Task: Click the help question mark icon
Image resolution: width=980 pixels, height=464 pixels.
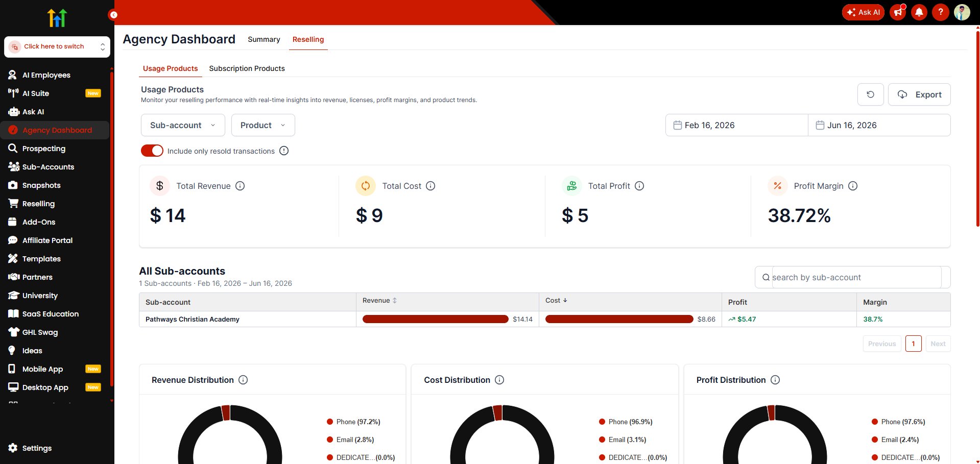Action: [x=940, y=12]
